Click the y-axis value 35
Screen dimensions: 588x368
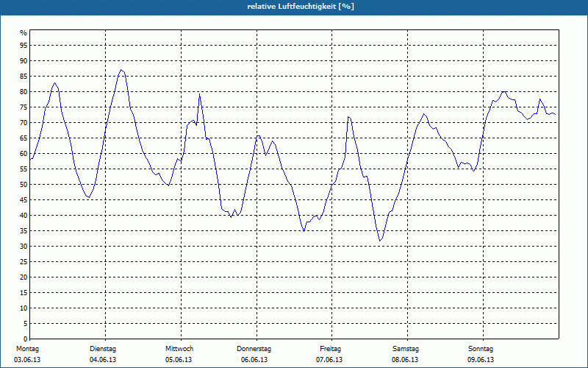(x=24, y=231)
